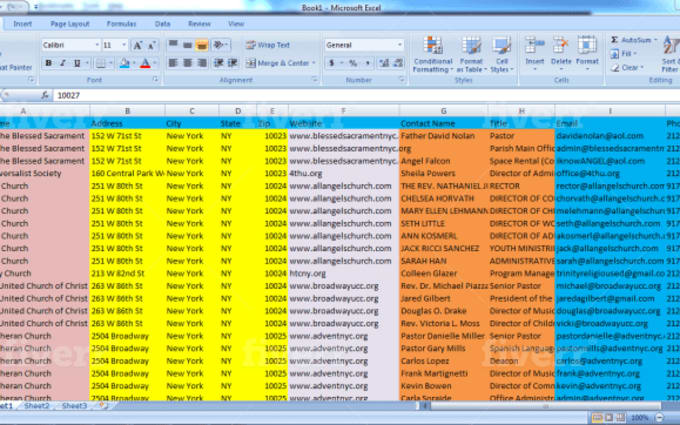Viewport: 680px width, 425px height.
Task: Select Top Align in Alignment group
Action: click(173, 44)
